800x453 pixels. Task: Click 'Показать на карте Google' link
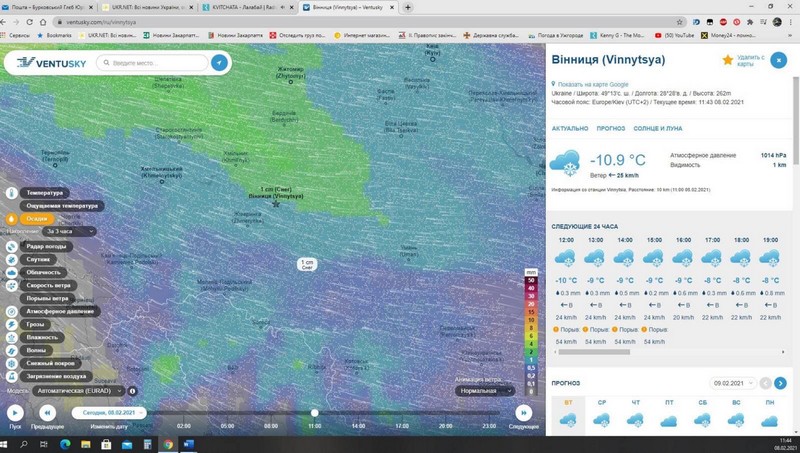(593, 85)
